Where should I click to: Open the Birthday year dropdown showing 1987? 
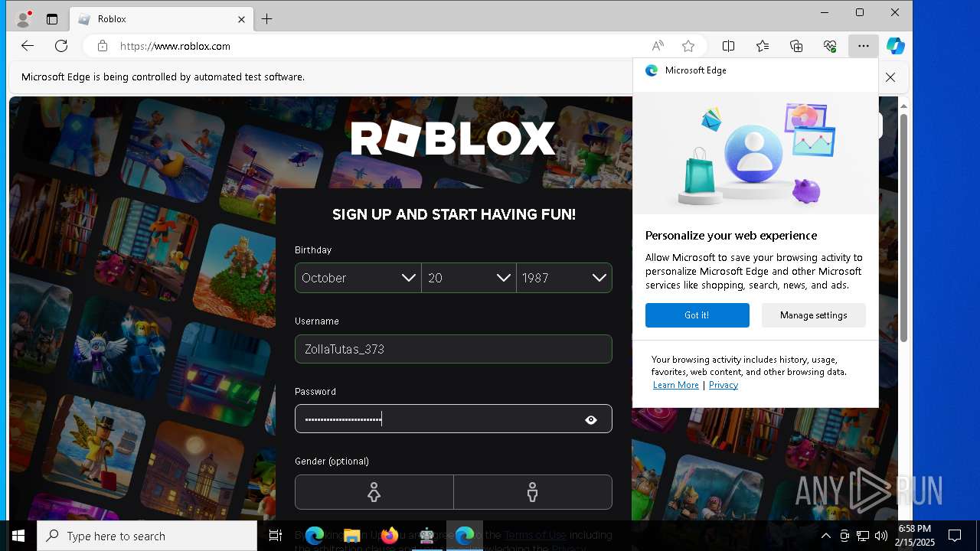pyautogui.click(x=564, y=278)
